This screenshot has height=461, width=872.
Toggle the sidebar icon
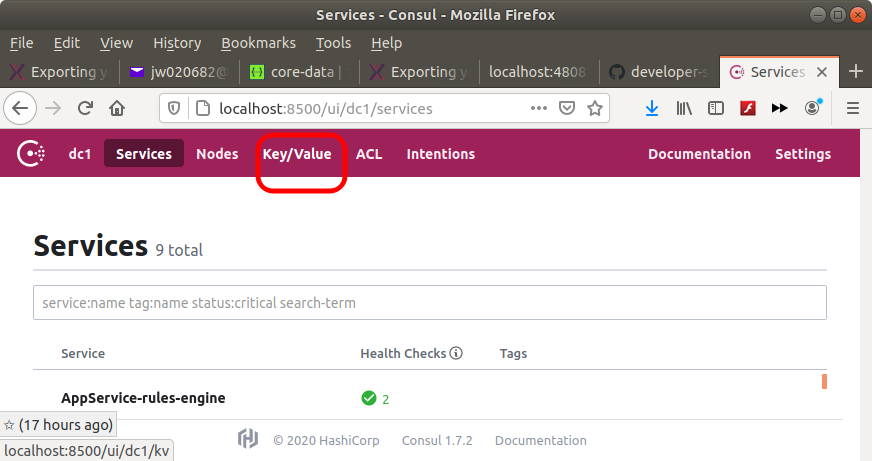coord(716,108)
